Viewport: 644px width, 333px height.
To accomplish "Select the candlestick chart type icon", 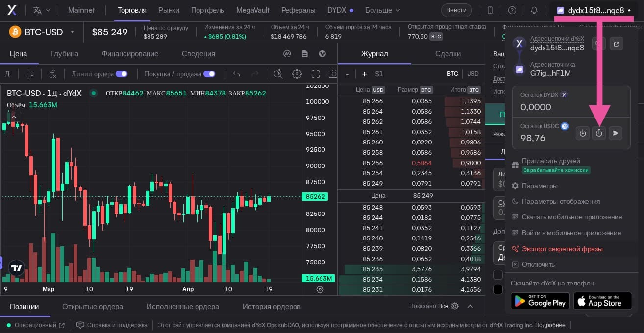I will point(30,74).
